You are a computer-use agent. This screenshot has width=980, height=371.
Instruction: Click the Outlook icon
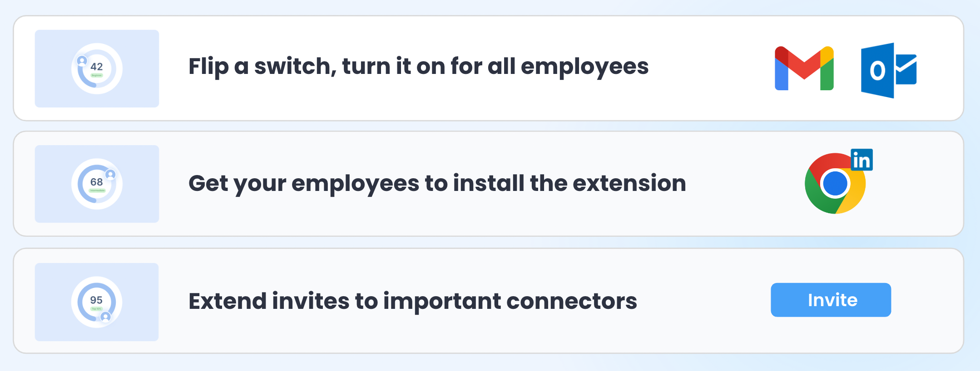click(888, 70)
